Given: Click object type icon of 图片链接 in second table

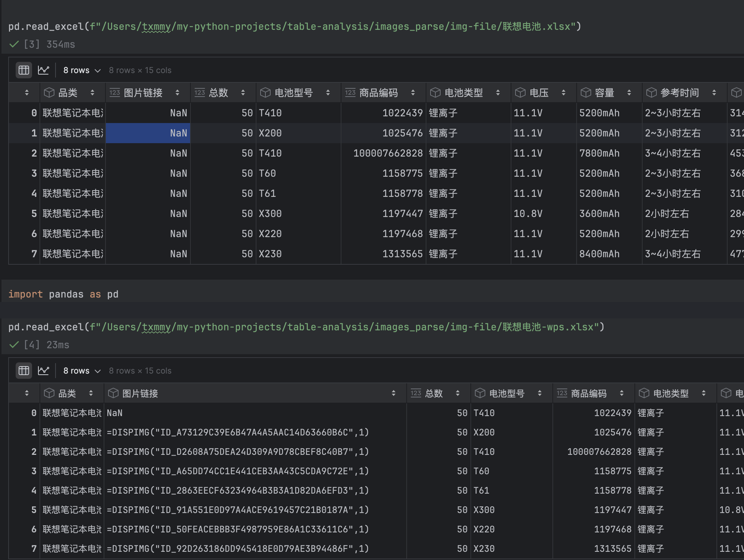Looking at the screenshot, I should pos(113,393).
